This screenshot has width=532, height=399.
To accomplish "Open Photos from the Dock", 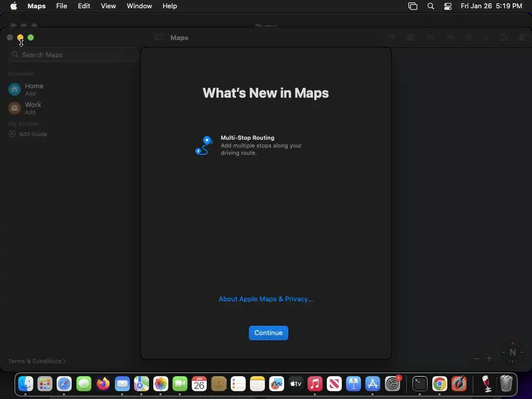I will pos(161,384).
